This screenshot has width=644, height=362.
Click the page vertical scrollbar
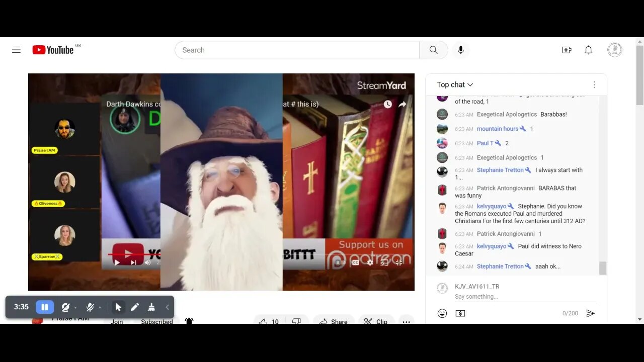coord(639,75)
